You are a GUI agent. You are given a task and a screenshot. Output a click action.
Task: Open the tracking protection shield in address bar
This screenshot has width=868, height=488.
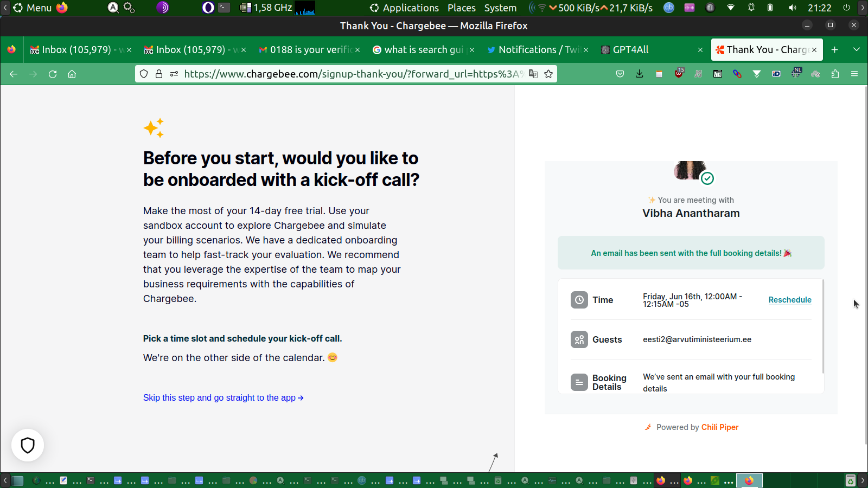144,74
